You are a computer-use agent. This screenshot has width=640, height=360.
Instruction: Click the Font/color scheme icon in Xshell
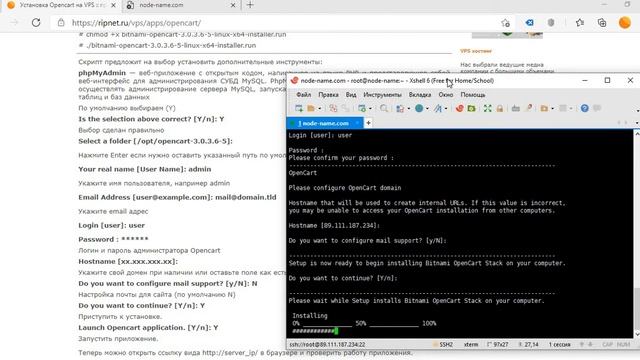click(438, 108)
